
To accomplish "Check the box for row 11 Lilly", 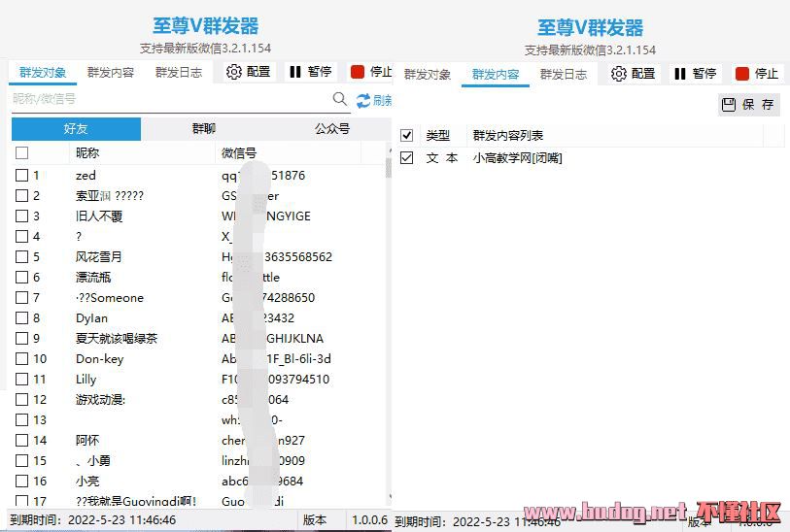I will (x=21, y=379).
